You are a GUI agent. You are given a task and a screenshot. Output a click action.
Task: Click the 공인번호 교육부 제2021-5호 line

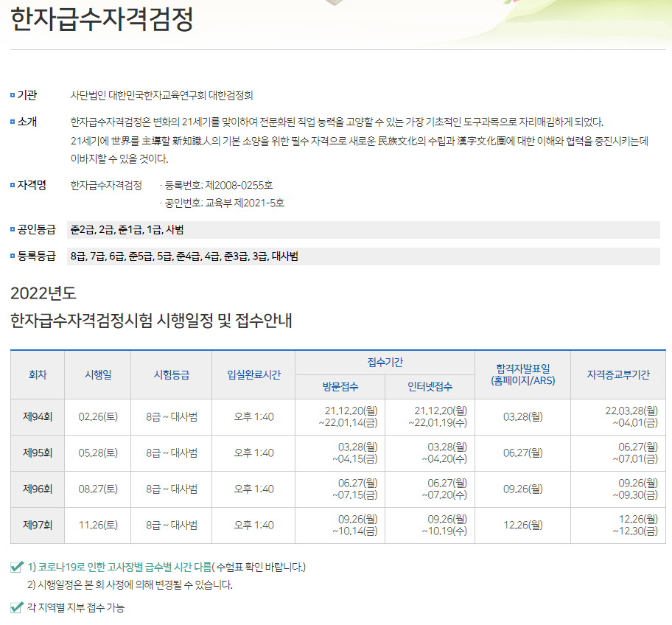tap(222, 203)
